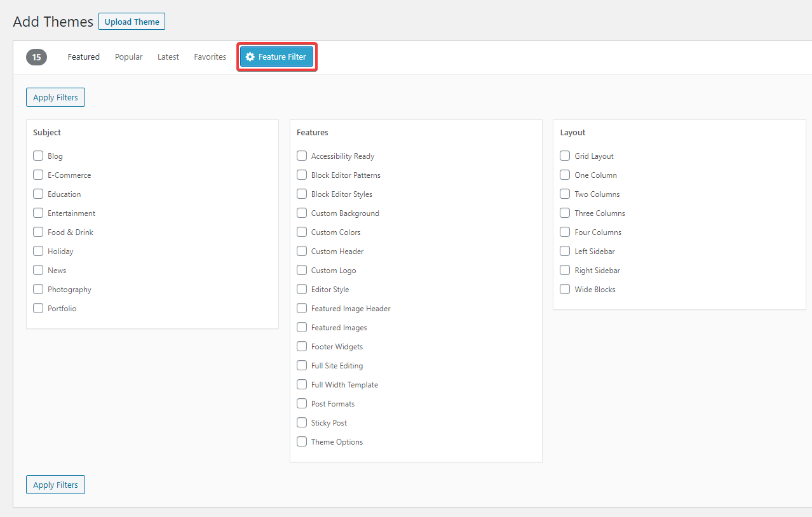Enable the E-Commerce subject filter

(x=38, y=175)
